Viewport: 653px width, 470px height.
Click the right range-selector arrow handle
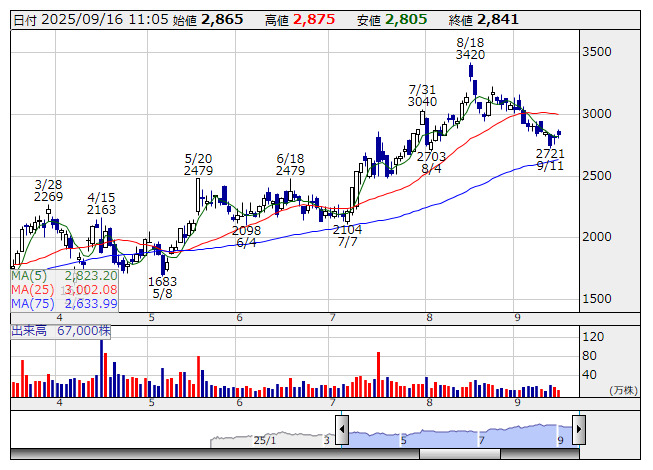[x=579, y=429]
